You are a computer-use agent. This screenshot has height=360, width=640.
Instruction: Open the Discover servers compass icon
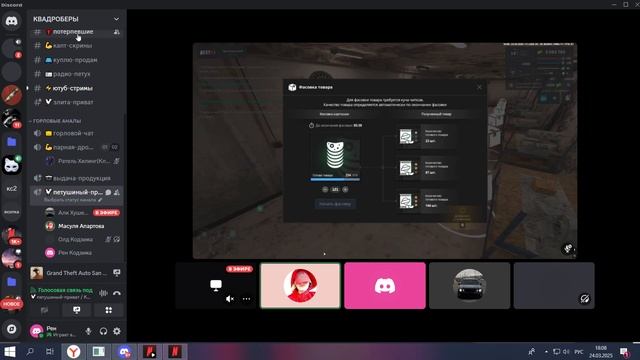11,329
